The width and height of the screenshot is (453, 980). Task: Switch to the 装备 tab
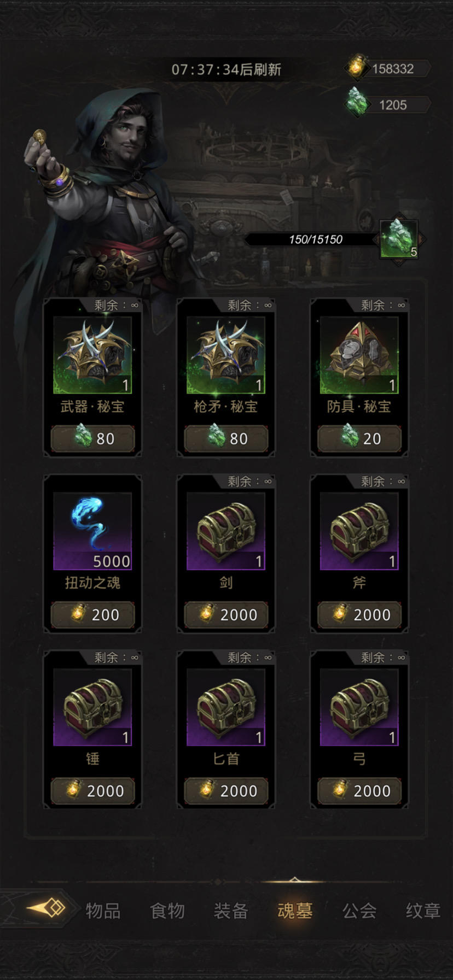pos(231,911)
